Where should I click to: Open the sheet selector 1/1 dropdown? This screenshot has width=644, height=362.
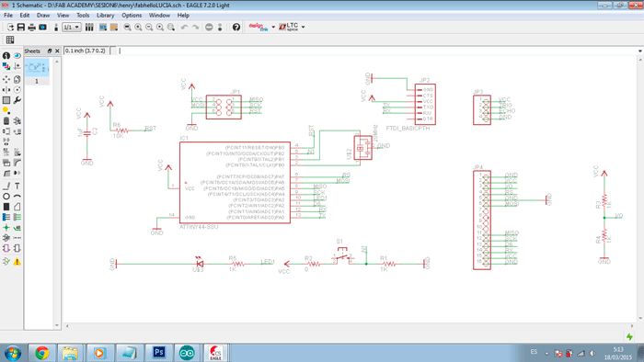coord(72,27)
